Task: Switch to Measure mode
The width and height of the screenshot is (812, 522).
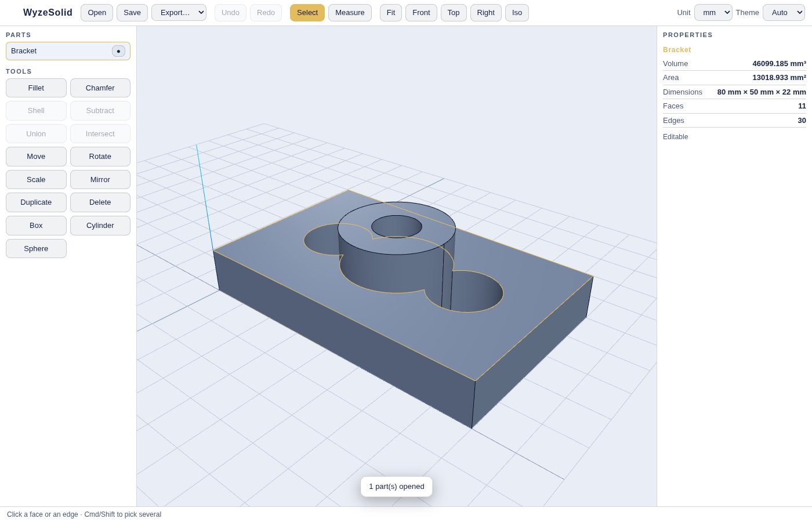Action: point(350,13)
